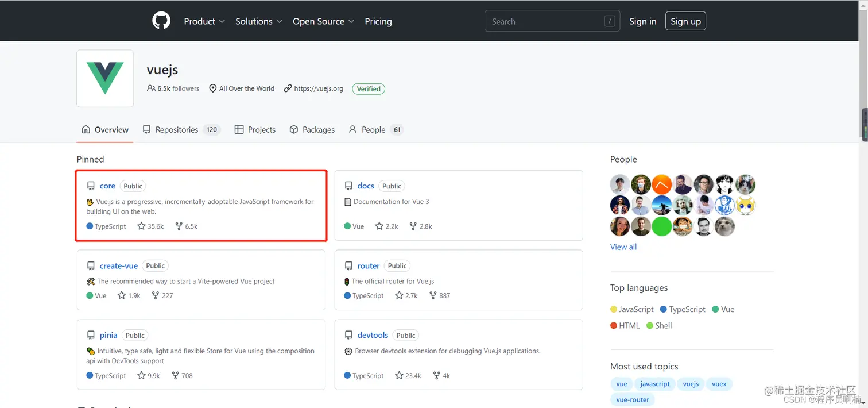Filter by JavaScript language
The image size is (868, 408).
point(632,309)
